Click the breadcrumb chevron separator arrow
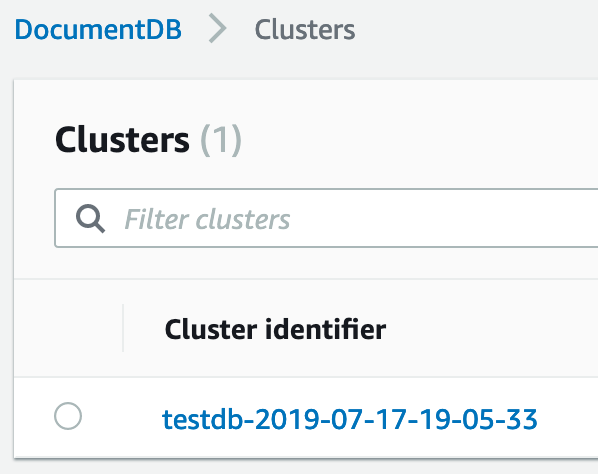Viewport: 598px width, 474px height. tap(218, 30)
